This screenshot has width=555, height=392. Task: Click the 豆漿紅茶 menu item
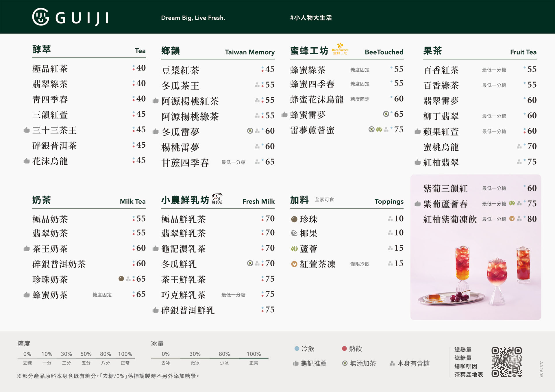point(180,70)
